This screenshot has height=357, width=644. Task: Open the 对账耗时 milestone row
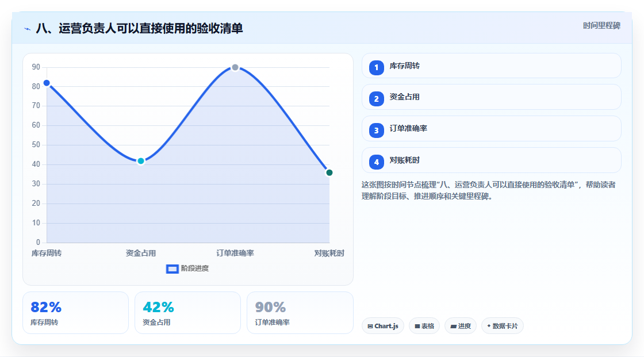tap(491, 160)
